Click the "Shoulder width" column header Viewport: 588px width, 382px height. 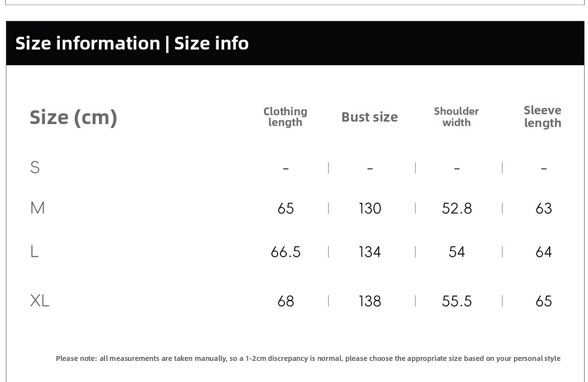(x=457, y=117)
